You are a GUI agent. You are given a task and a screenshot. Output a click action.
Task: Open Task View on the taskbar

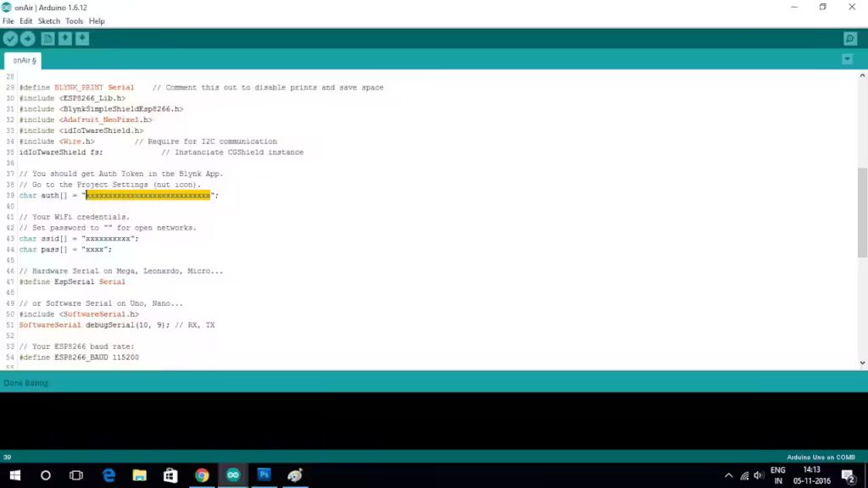pyautogui.click(x=75, y=475)
